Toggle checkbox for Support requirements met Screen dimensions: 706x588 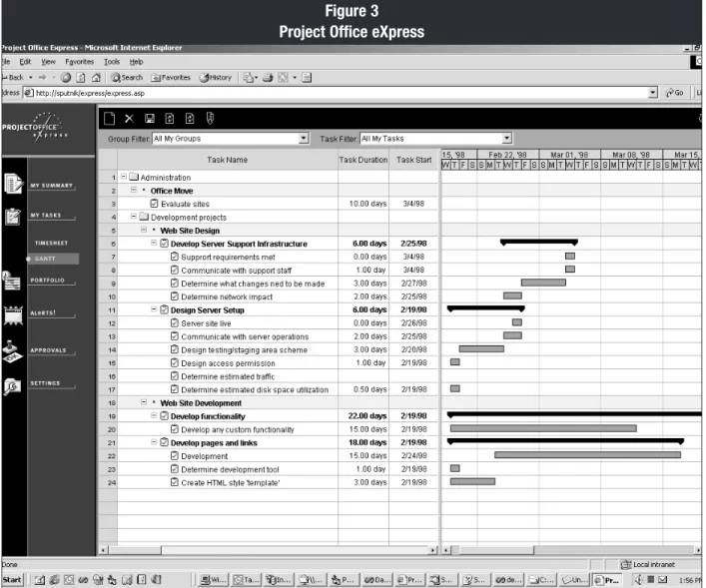pyautogui.click(x=175, y=257)
